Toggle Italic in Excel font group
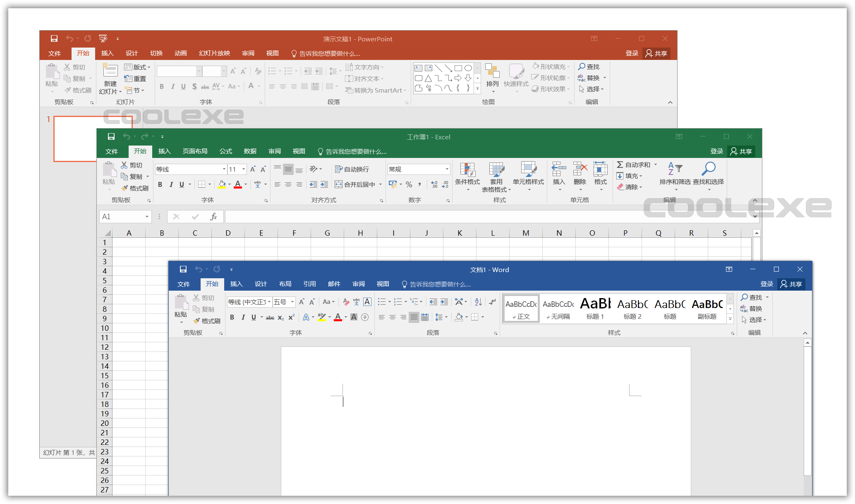This screenshot has width=855, height=504. point(171,184)
